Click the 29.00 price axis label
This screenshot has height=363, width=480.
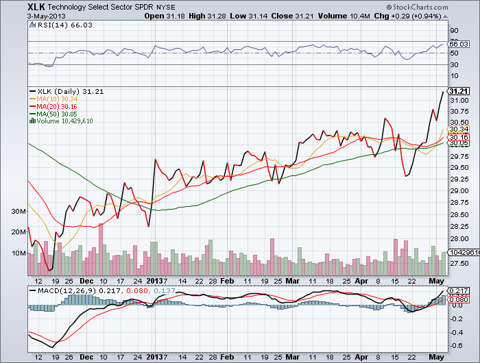(459, 191)
